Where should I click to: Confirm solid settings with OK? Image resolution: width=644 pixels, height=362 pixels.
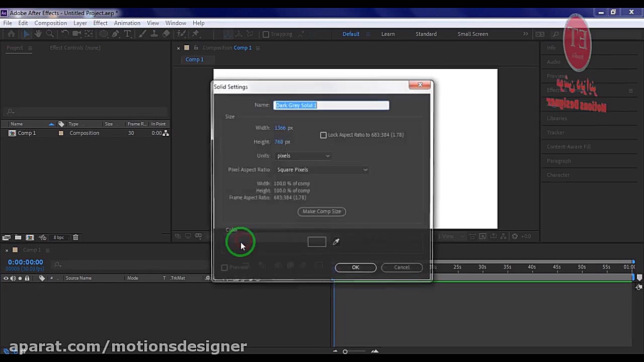click(355, 267)
